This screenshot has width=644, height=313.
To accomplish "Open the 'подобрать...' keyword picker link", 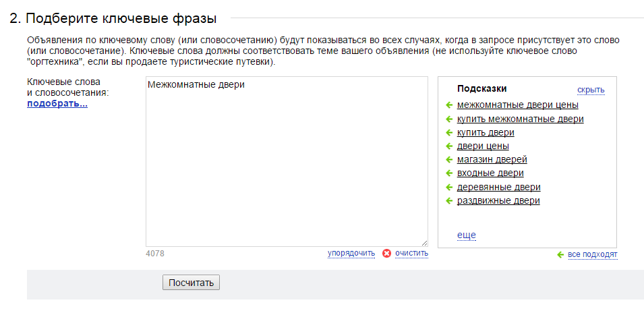I will 57,103.
